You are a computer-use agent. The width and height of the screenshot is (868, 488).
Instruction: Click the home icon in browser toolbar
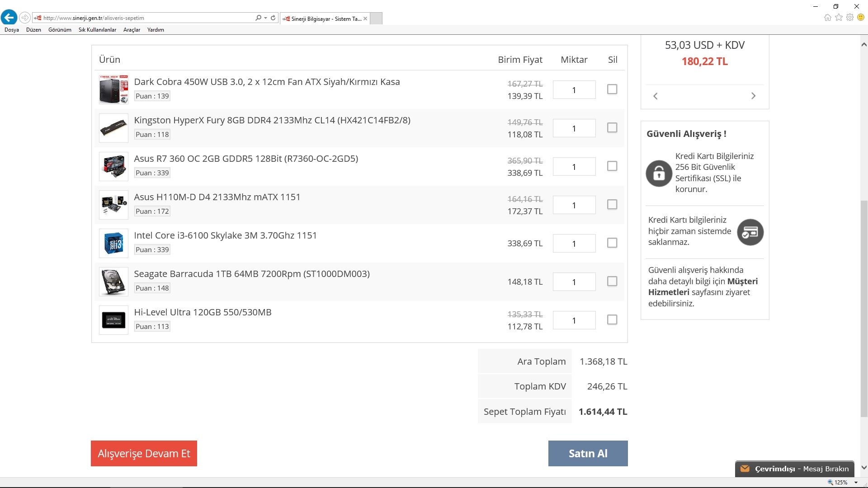click(x=827, y=18)
